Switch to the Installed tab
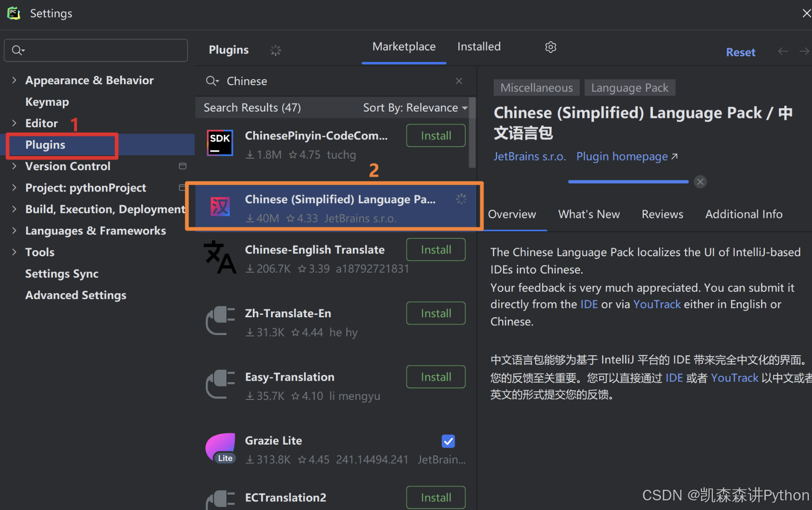The width and height of the screenshot is (812, 510). coord(479,47)
